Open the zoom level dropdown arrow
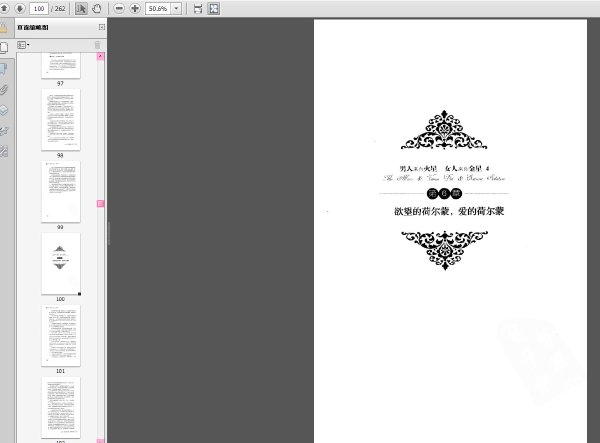This screenshot has height=443, width=600. pos(176,8)
